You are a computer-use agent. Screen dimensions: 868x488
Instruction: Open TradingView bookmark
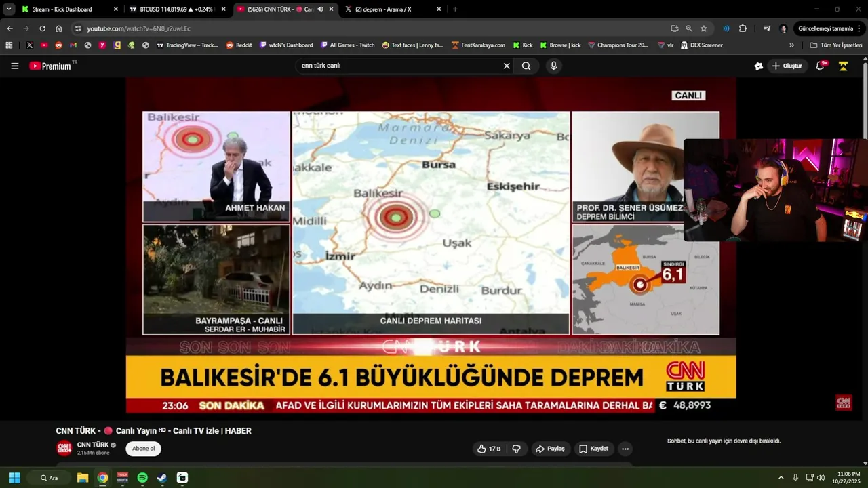pyautogui.click(x=187, y=45)
